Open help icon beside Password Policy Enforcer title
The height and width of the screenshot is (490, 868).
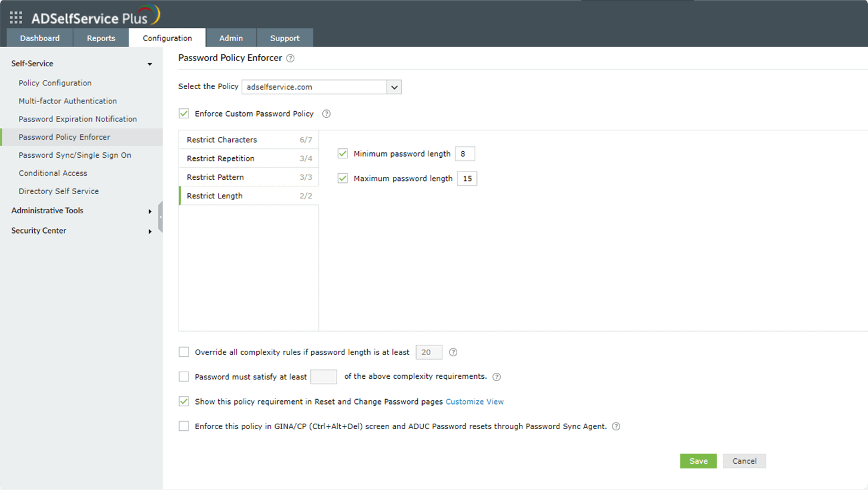tap(291, 59)
